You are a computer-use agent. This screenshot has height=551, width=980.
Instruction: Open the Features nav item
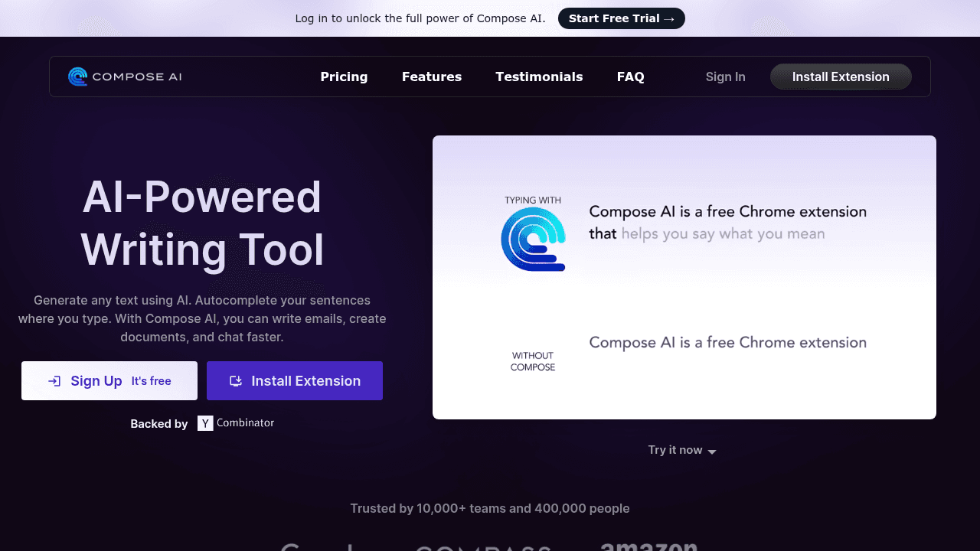[x=432, y=77]
